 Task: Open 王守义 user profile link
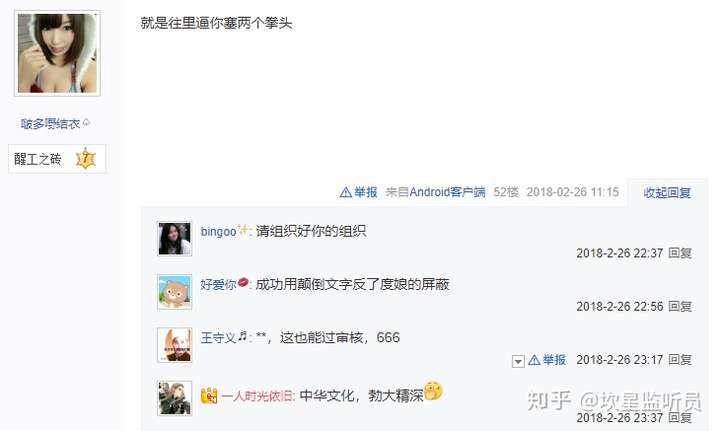[x=218, y=338]
